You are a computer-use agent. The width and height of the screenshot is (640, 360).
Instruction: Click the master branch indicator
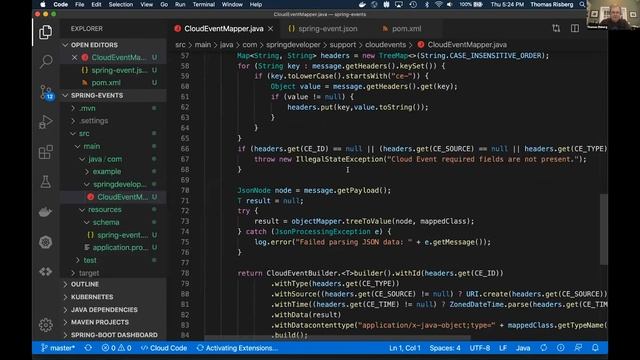(x=58, y=348)
